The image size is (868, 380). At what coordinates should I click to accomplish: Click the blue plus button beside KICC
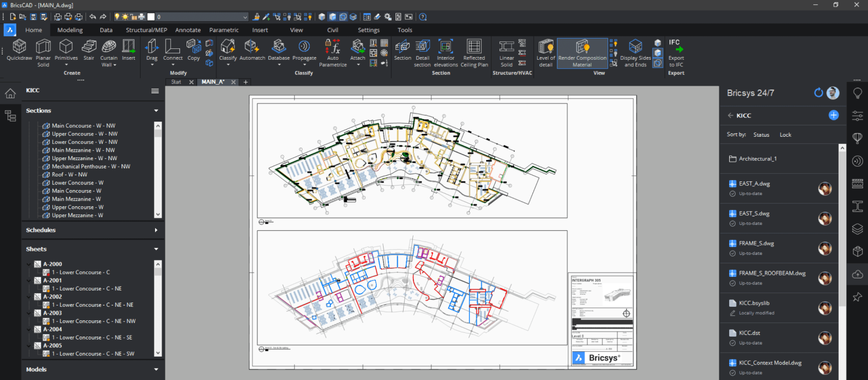(834, 115)
